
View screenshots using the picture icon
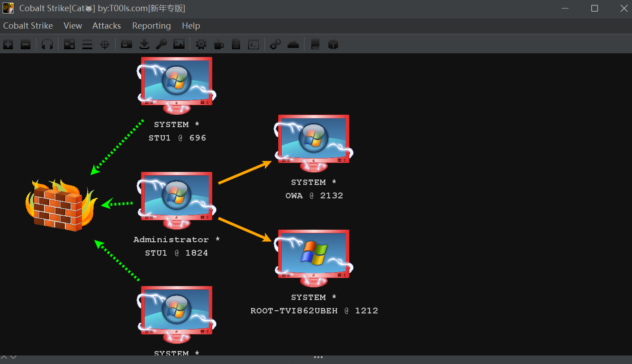(179, 44)
